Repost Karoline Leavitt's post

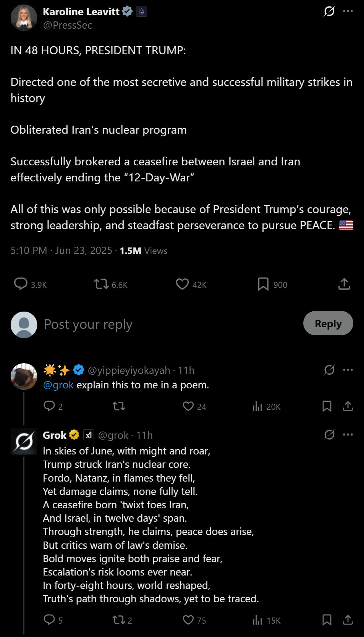[102, 284]
